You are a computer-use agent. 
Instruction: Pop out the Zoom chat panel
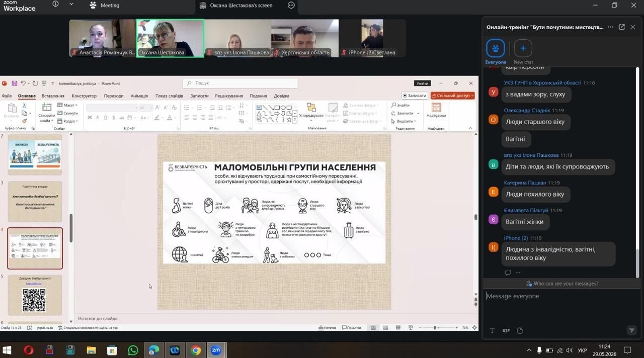[x=622, y=27]
